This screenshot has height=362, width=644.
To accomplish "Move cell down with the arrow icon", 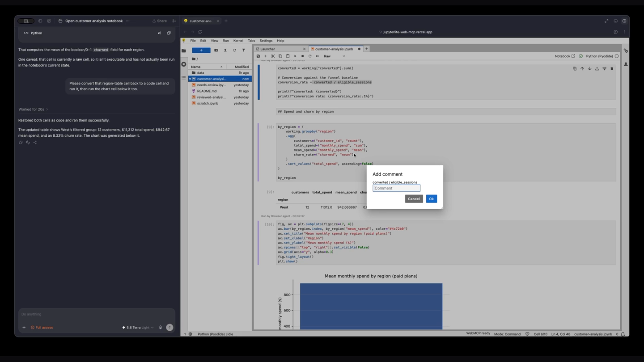I will [589, 69].
